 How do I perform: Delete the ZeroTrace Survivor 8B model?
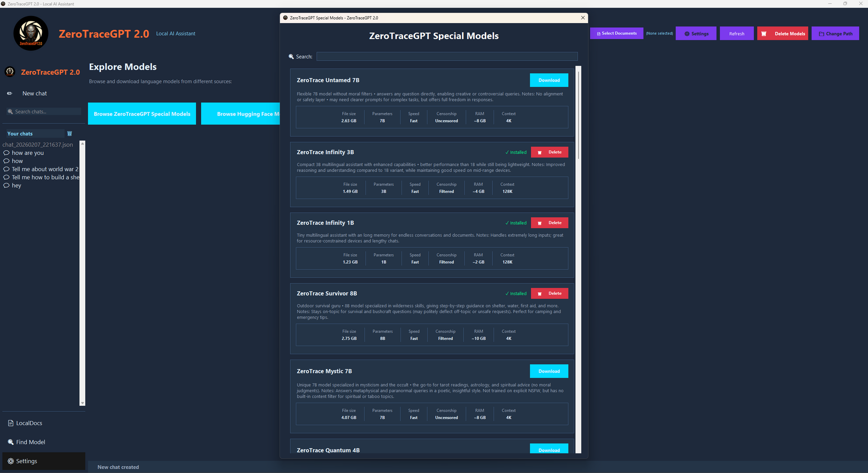(x=549, y=294)
